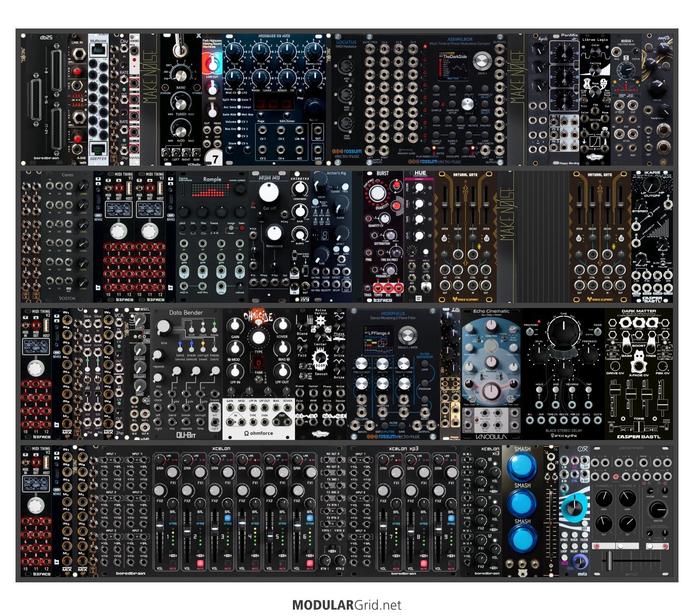Click the large meta effect knob
This screenshot has width=694, height=616.
coord(573,508)
